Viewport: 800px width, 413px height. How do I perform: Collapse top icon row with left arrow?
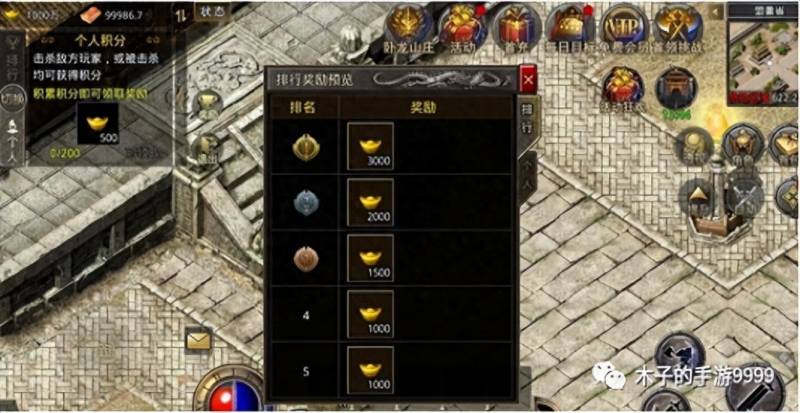tap(716, 11)
